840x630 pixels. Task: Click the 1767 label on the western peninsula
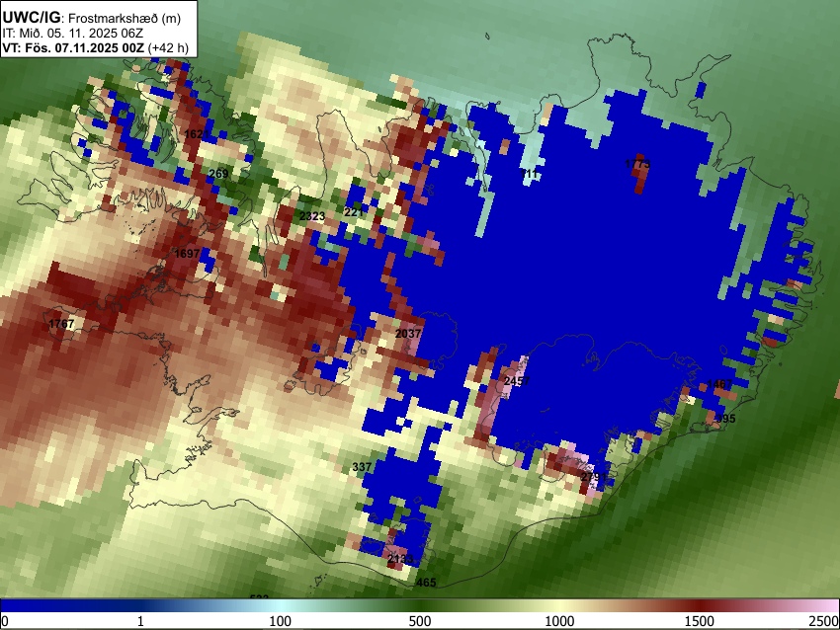click(x=61, y=324)
